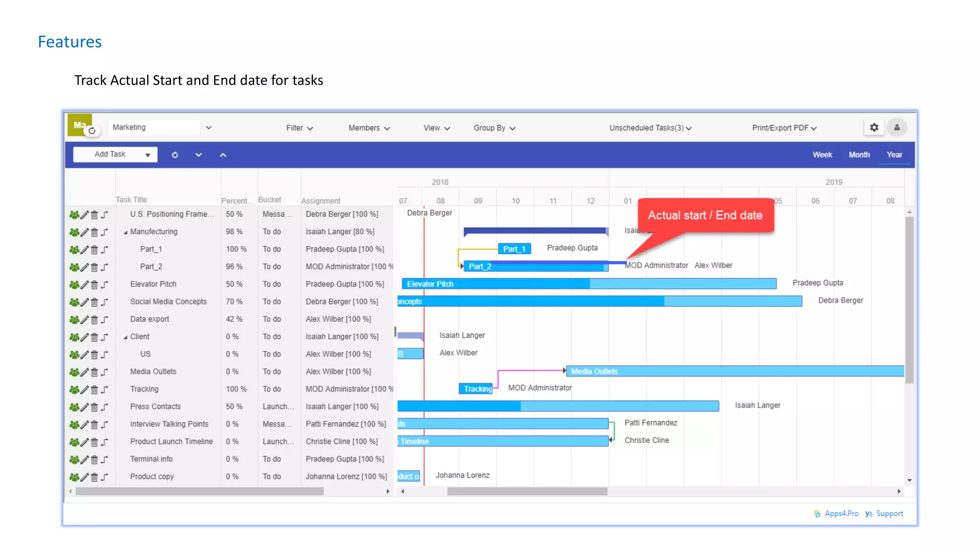Click the Percent column header

coord(237,201)
